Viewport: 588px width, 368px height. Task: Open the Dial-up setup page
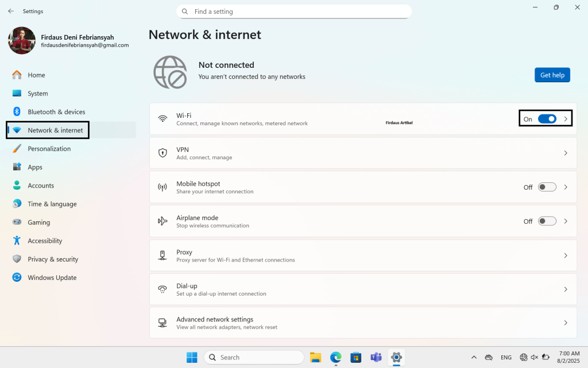pyautogui.click(x=566, y=289)
